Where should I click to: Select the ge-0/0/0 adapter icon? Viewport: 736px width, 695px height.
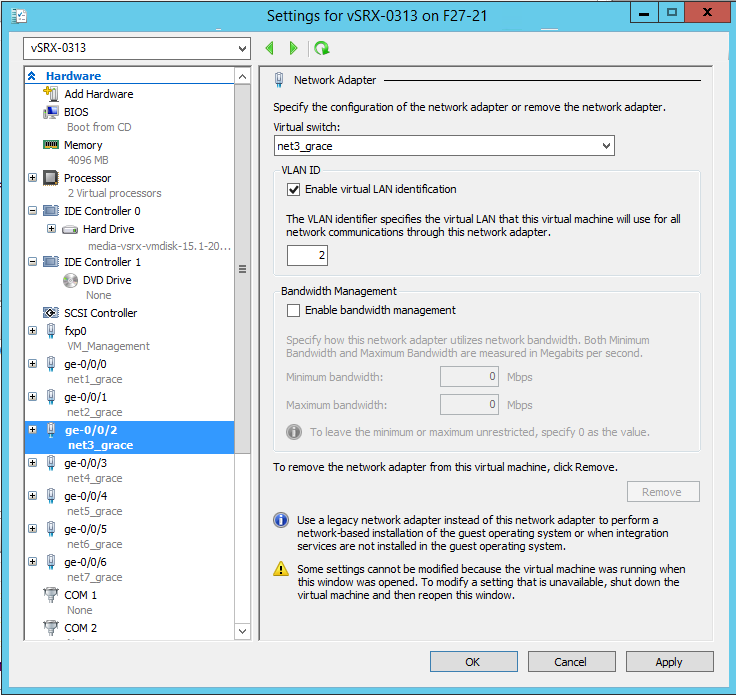[51, 364]
